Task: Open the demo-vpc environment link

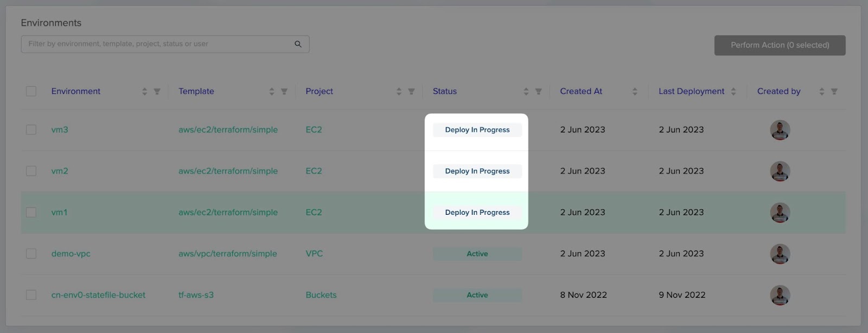Action: (71, 254)
